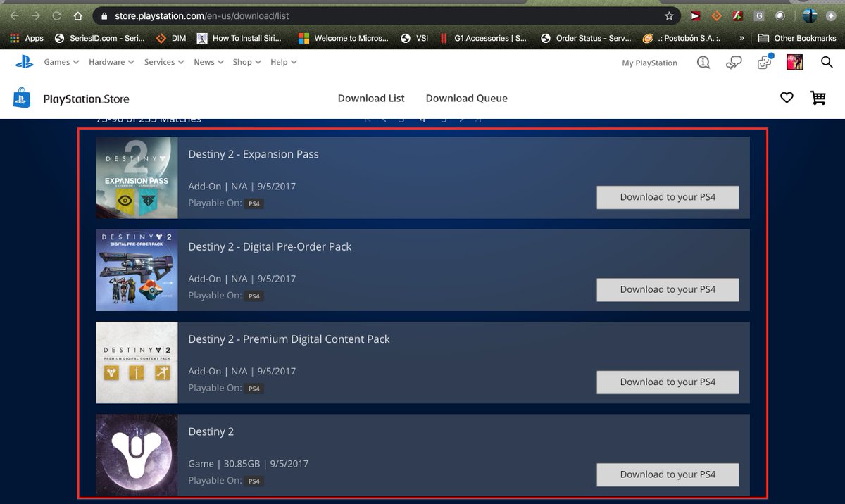Open the Destiny 2 - Premium Digital Content Pack title
This screenshot has width=845, height=504.
(289, 339)
